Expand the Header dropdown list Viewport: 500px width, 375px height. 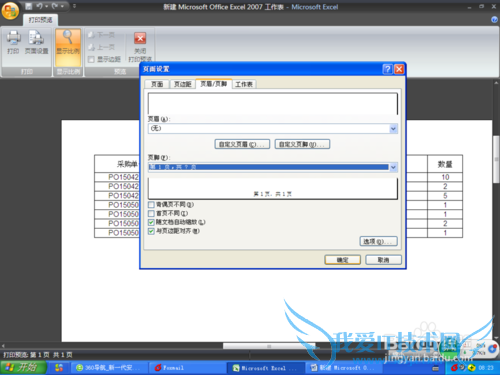(393, 129)
